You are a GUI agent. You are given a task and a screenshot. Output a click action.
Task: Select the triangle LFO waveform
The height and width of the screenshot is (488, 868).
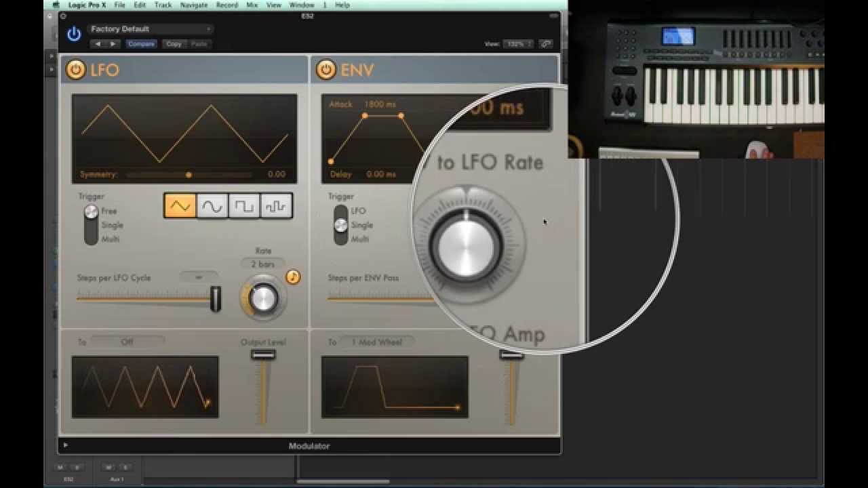pyautogui.click(x=180, y=205)
